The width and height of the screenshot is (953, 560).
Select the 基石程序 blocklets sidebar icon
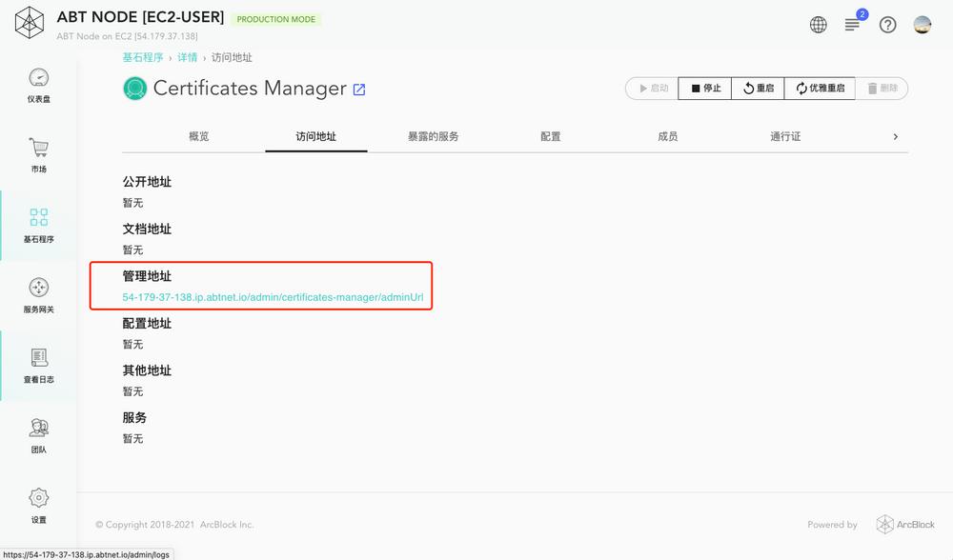39,217
